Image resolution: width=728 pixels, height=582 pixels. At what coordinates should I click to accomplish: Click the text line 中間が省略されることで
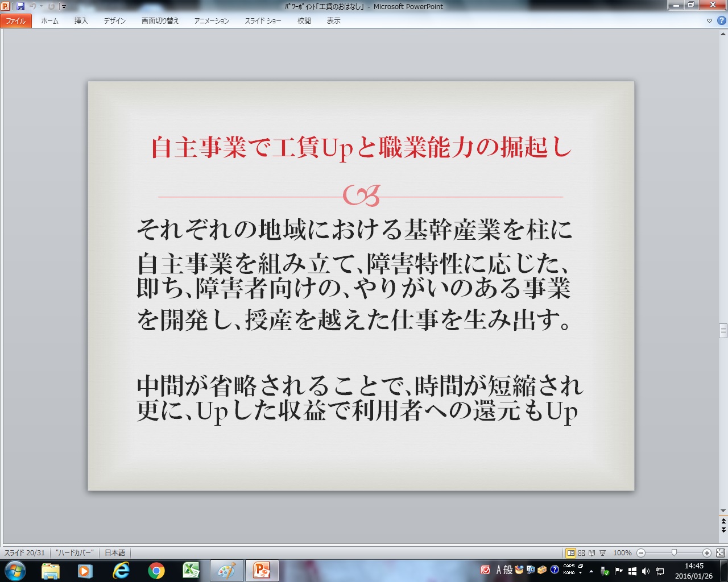[360, 386]
